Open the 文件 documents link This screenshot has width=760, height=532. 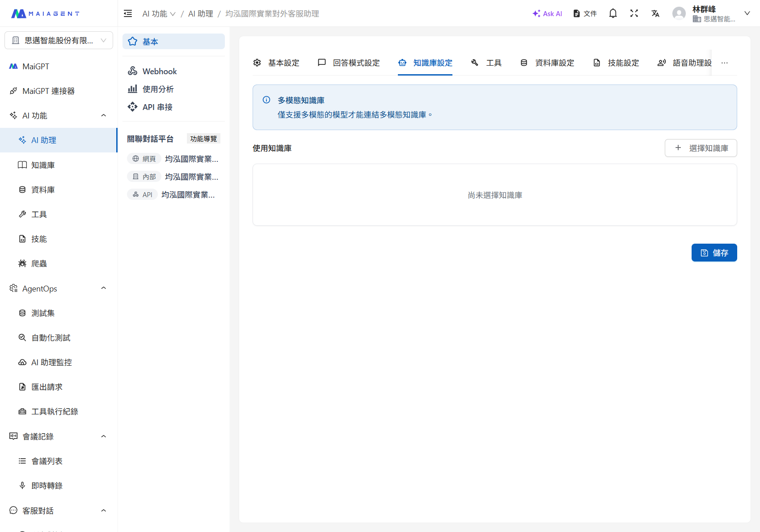click(585, 13)
